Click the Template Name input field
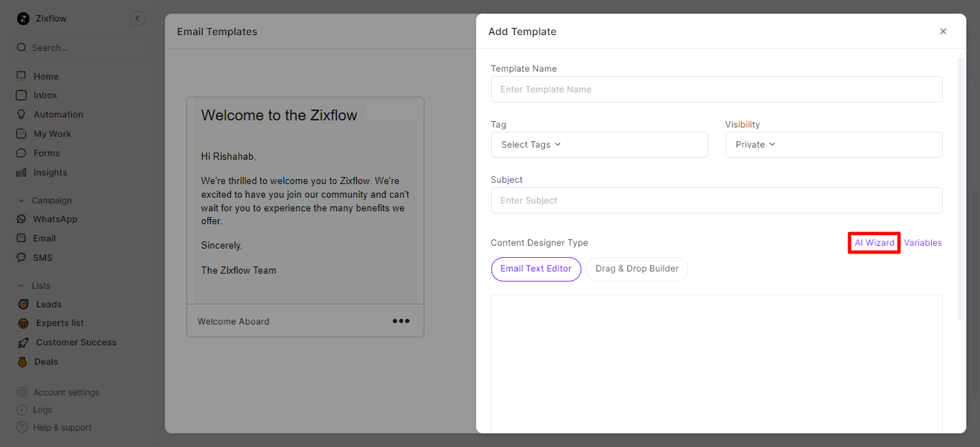Viewport: 980px width, 447px height. (x=715, y=90)
